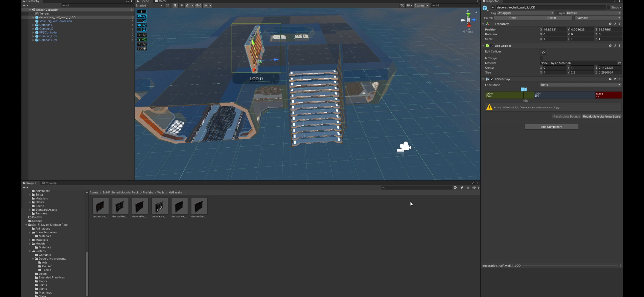This screenshot has height=297, width=644.
Task: Toggle scene audio with the speaker icon
Action: pos(181,5)
